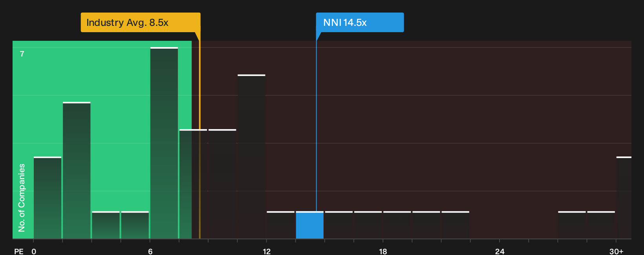
Task: Click the No. of Companies axis title
Action: [x=22, y=197]
